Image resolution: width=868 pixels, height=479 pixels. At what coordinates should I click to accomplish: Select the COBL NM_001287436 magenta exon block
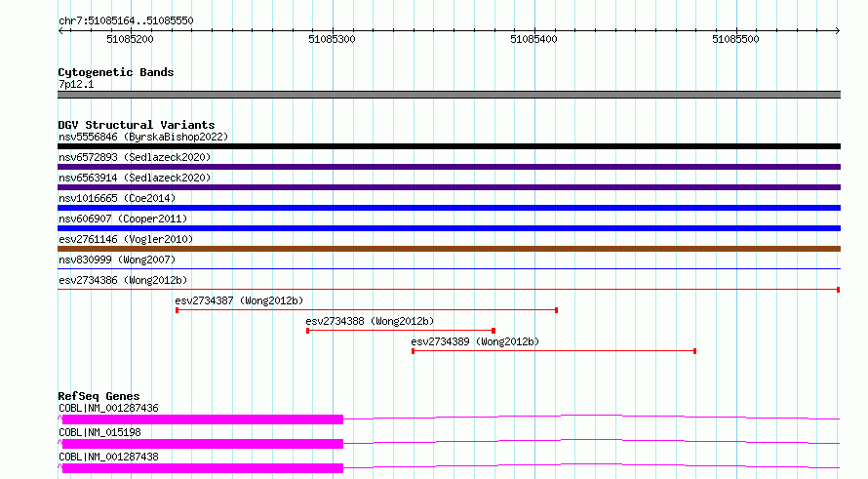click(x=203, y=419)
